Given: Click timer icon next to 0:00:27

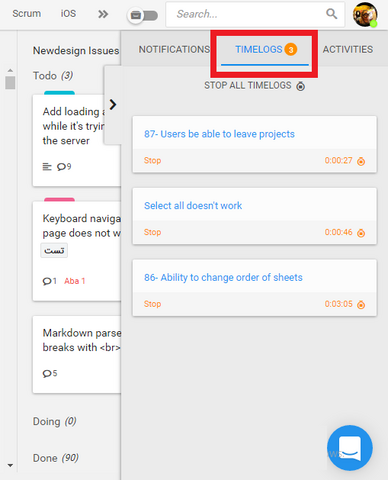Looking at the screenshot, I should point(361,161).
